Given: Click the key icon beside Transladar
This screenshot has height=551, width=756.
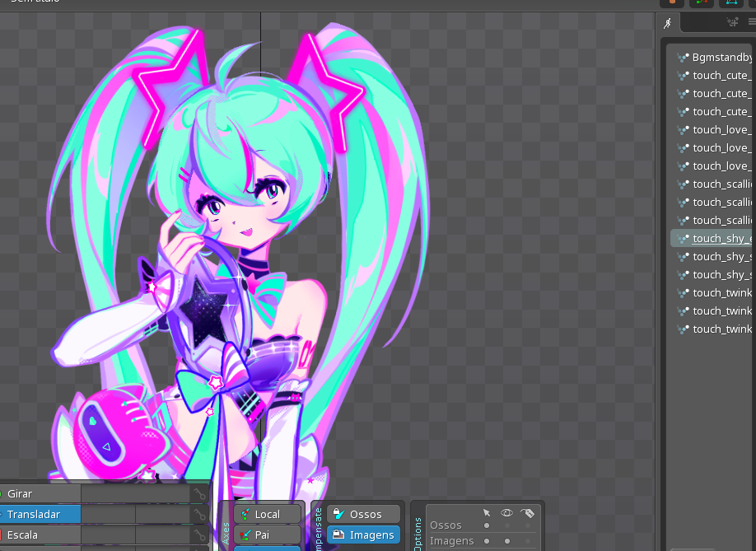Looking at the screenshot, I should point(199,515).
